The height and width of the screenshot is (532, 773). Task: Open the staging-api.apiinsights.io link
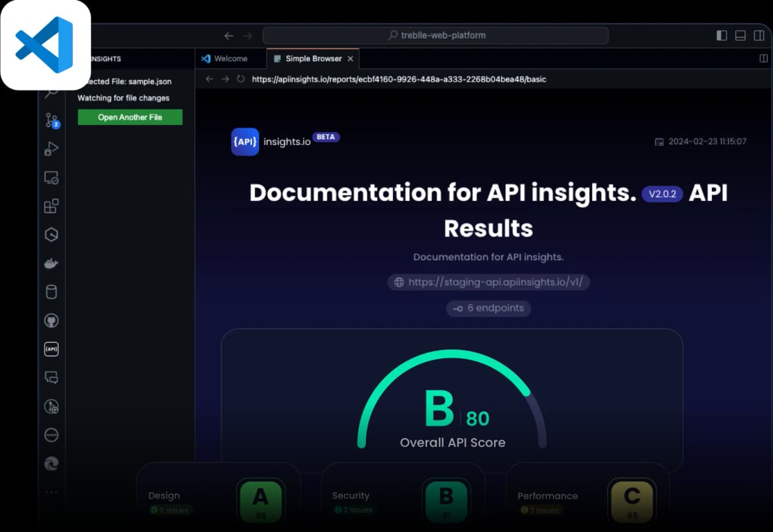tap(488, 282)
